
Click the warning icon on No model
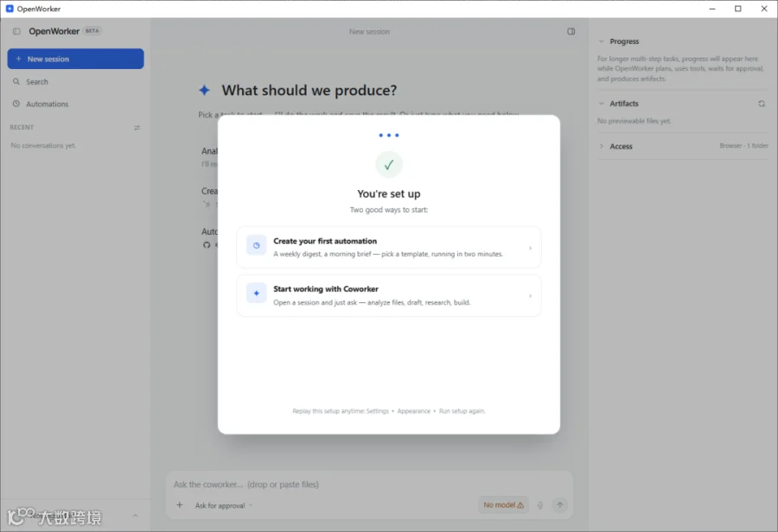coord(520,505)
